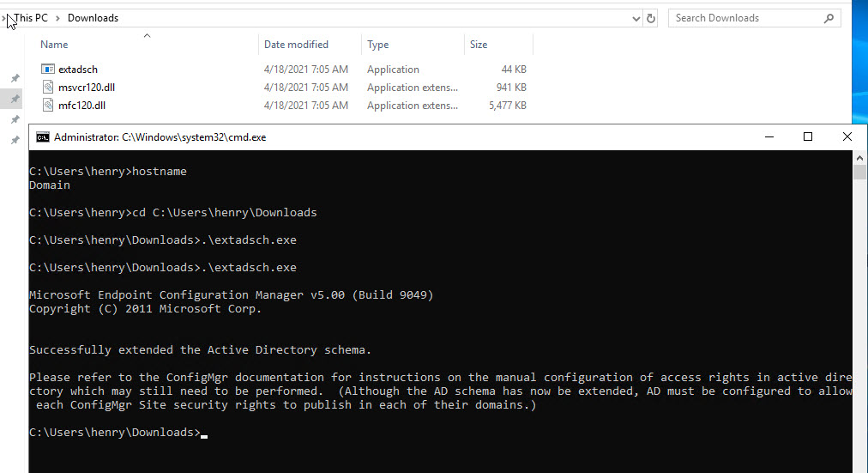Click the magnifier icon in Search Downloads
This screenshot has width=868, height=473.
(x=829, y=18)
